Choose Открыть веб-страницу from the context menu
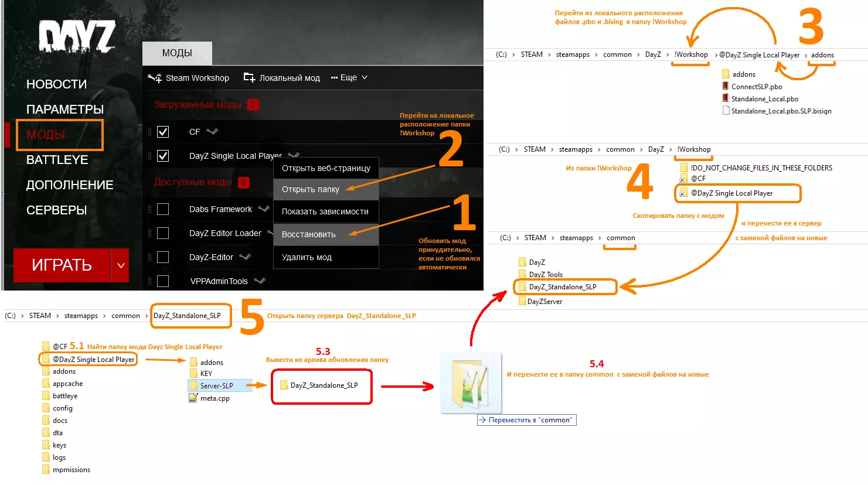The width and height of the screenshot is (868, 485). pos(326,168)
